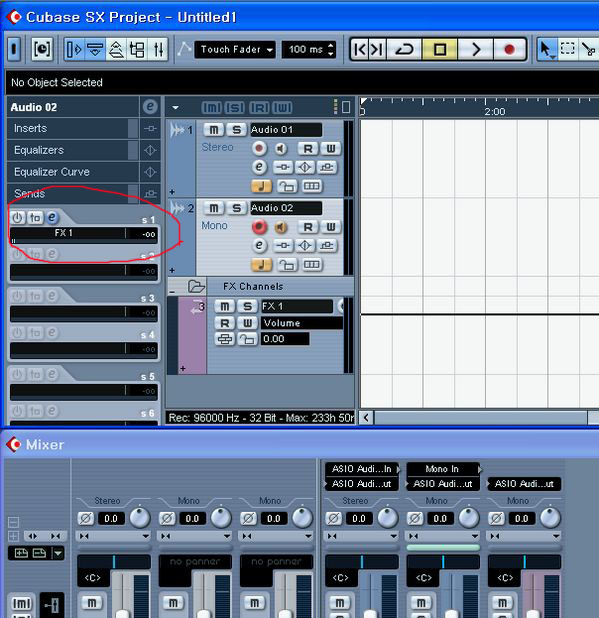Mute the Audio 01 track
Viewport: 599px width, 618px height.
click(x=214, y=130)
